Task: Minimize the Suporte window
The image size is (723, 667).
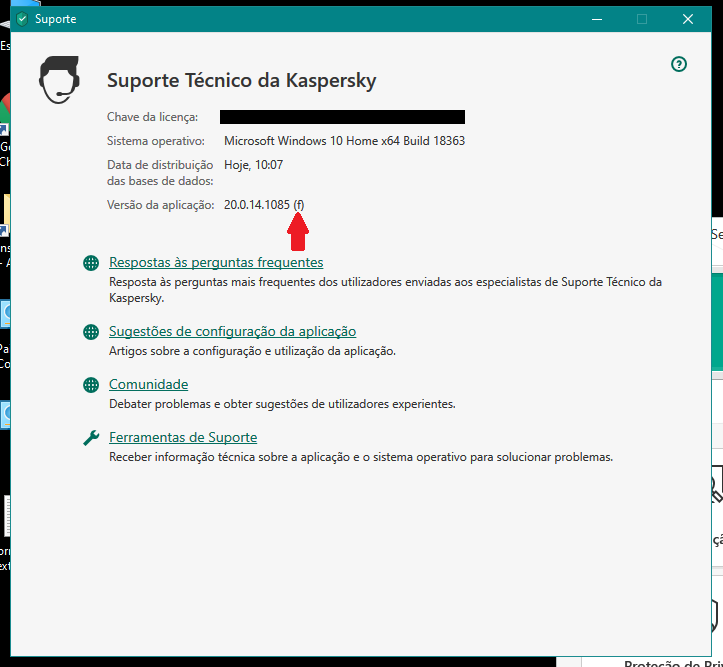Action: pyautogui.click(x=597, y=19)
